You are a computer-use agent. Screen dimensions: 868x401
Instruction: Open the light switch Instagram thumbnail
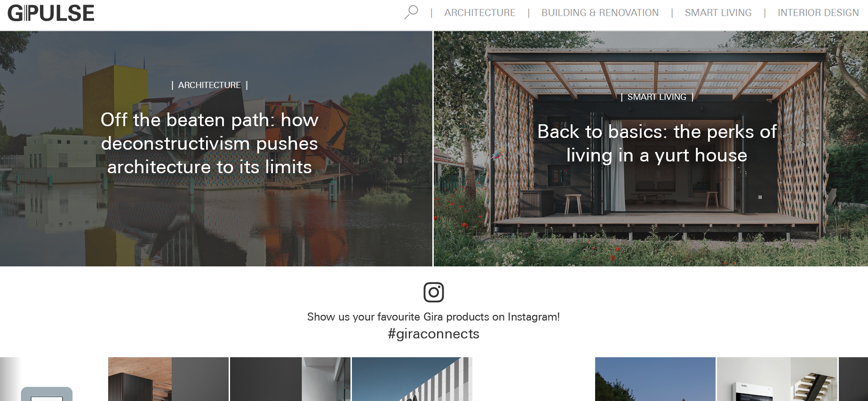pyautogui.click(x=47, y=379)
